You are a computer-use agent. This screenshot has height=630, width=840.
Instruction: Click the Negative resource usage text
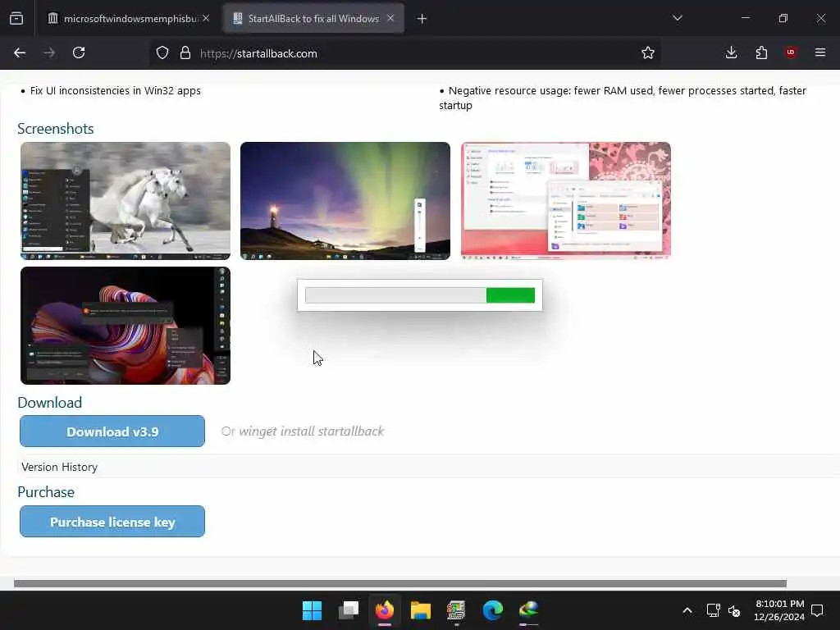coord(623,98)
